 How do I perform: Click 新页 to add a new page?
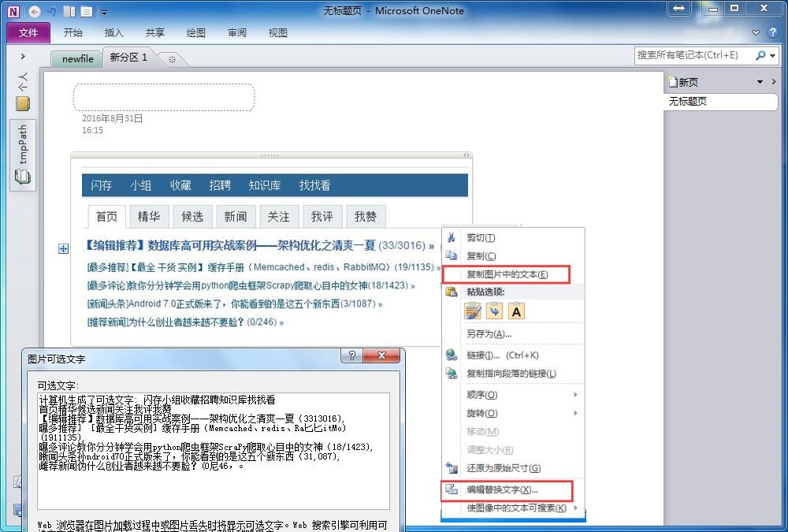683,82
